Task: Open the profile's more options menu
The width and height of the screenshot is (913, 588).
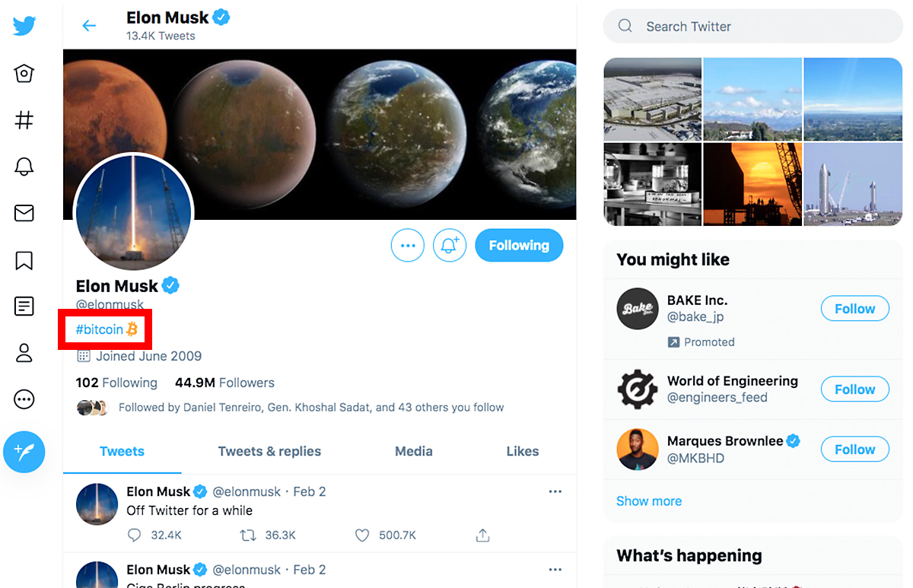Action: click(407, 245)
